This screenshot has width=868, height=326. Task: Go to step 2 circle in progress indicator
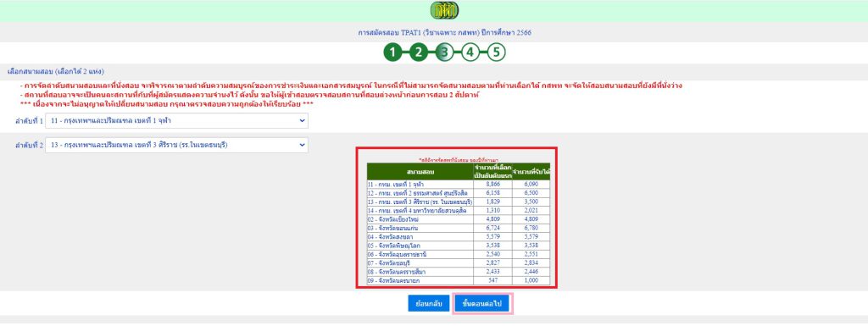419,53
